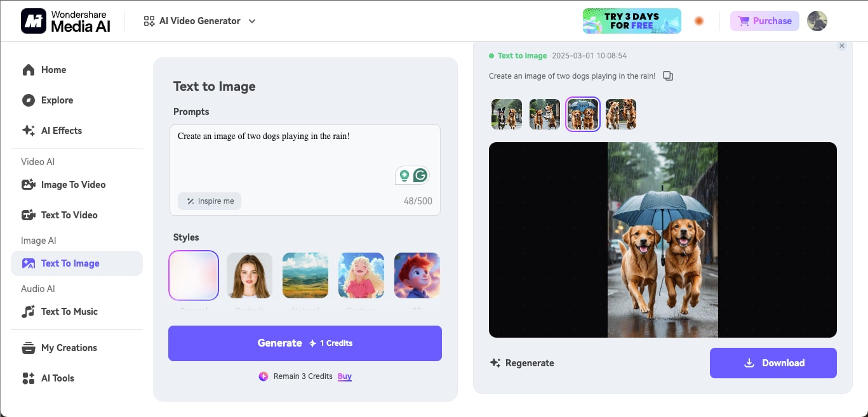Select the Cartoon style
Screen dimensions: 868x417
pyautogui.click(x=361, y=275)
